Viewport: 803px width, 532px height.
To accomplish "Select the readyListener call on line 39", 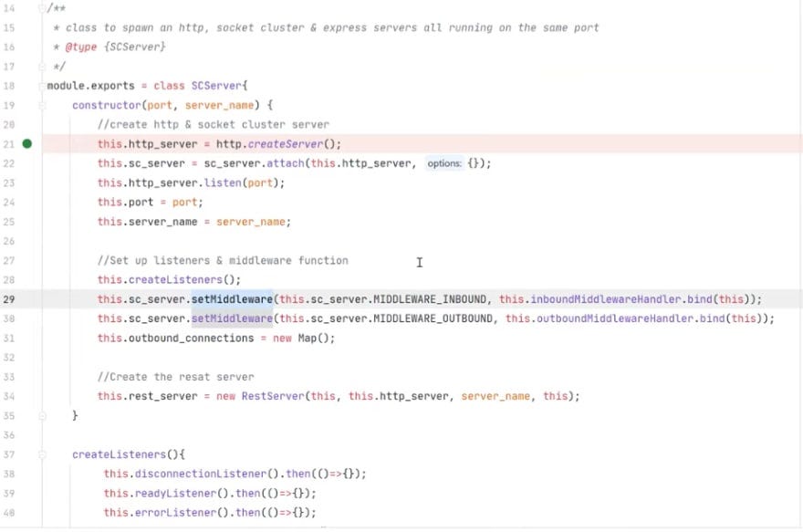I will [173, 493].
